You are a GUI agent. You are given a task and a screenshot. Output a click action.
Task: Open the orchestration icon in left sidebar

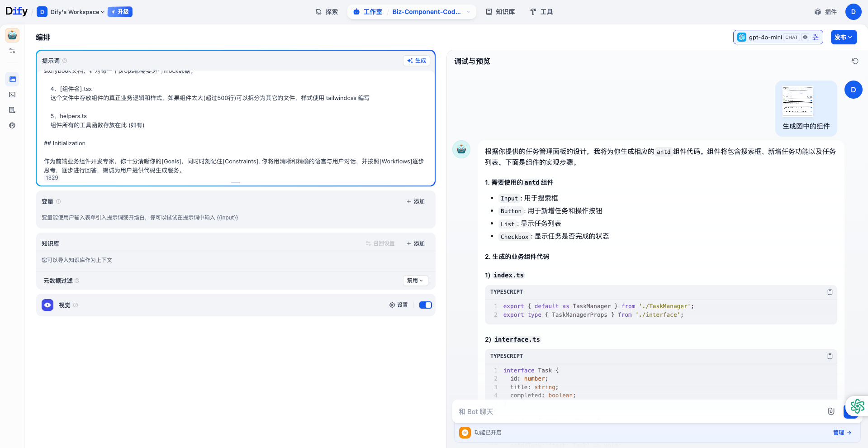[x=12, y=79]
